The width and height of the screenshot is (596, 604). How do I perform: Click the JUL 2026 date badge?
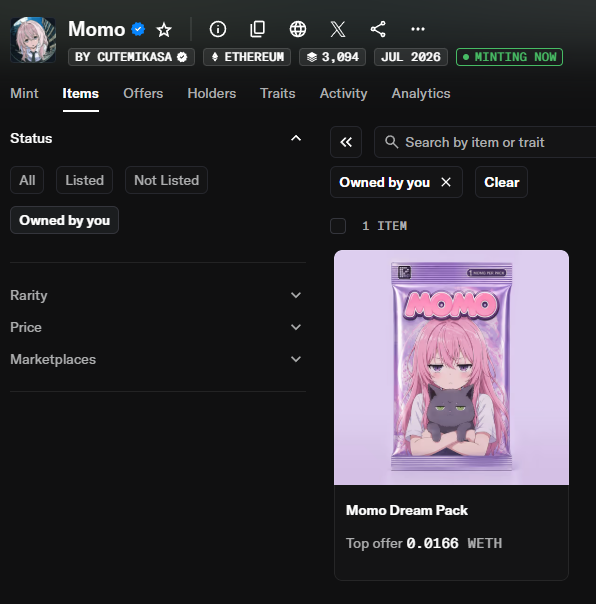click(411, 57)
